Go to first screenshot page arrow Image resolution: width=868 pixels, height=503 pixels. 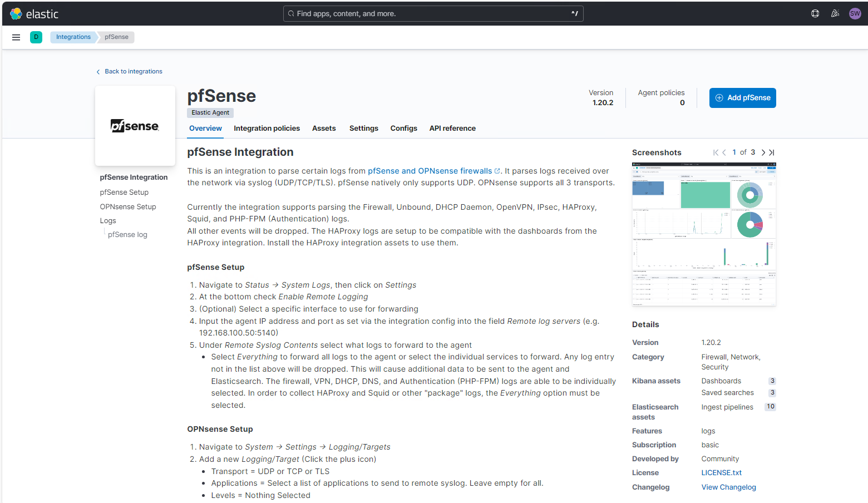[x=716, y=152]
